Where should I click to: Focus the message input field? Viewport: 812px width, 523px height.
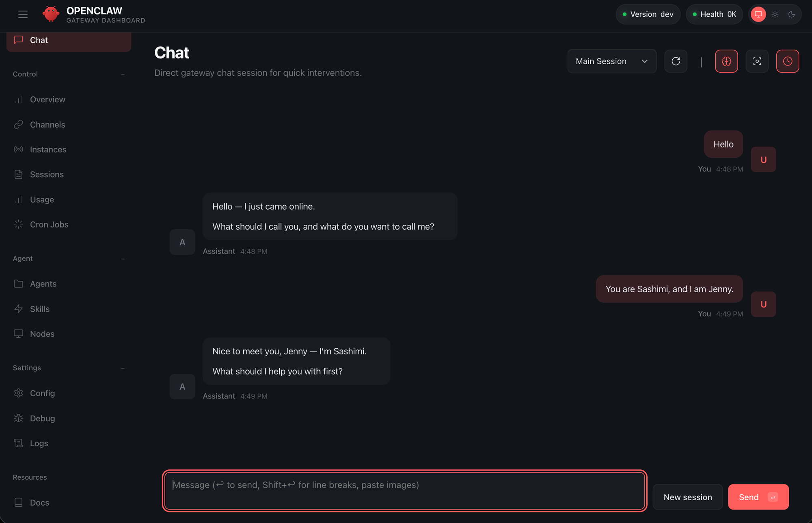pos(404,490)
